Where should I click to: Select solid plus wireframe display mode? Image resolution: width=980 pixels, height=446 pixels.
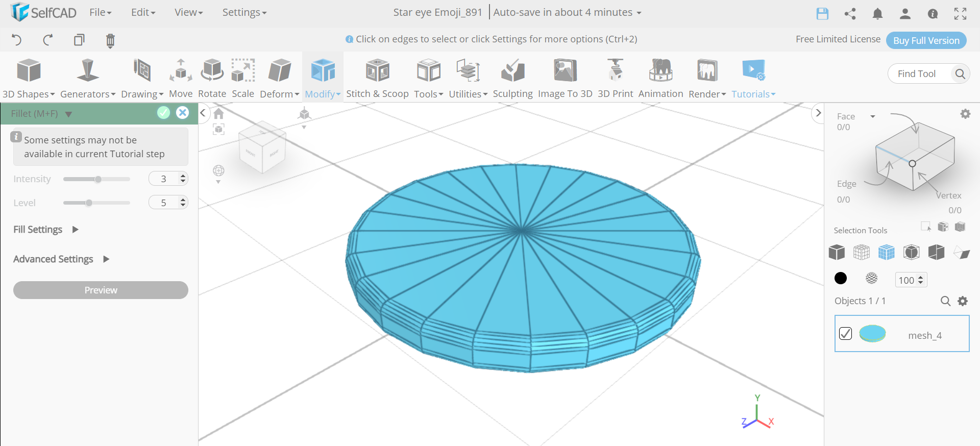point(887,252)
